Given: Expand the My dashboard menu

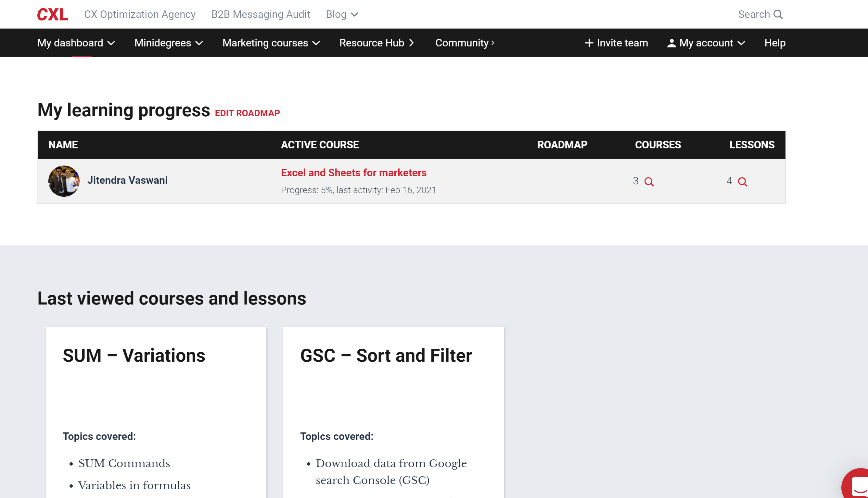Looking at the screenshot, I should pos(76,43).
